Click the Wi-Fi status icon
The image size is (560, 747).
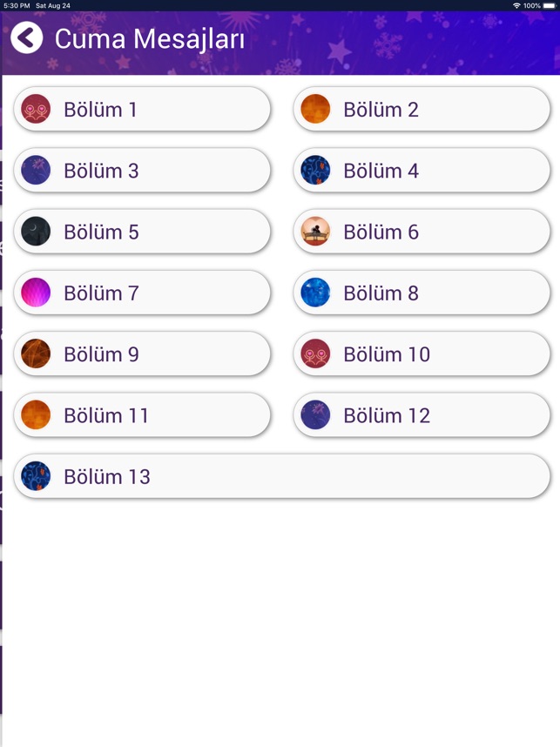tap(516, 6)
